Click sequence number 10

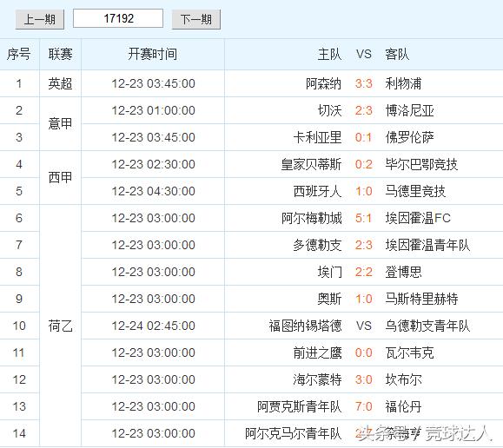point(19,326)
